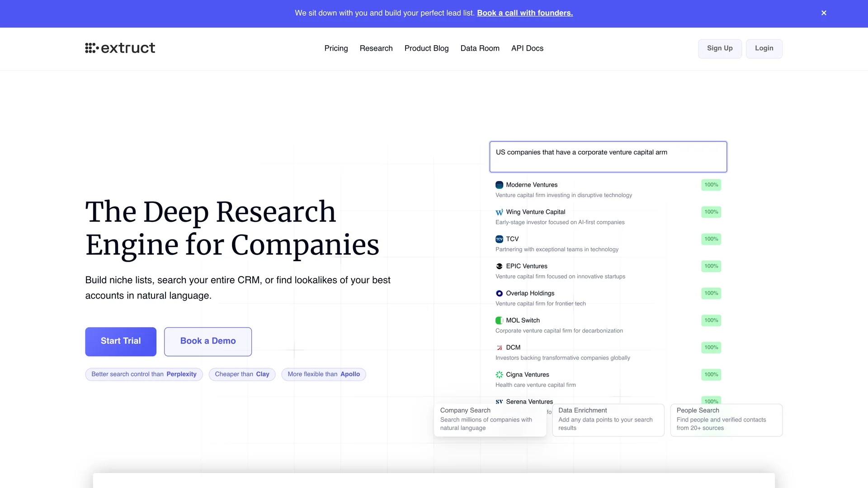This screenshot has height=488, width=868.
Task: Click the MOL Switch logo icon
Action: tap(499, 320)
